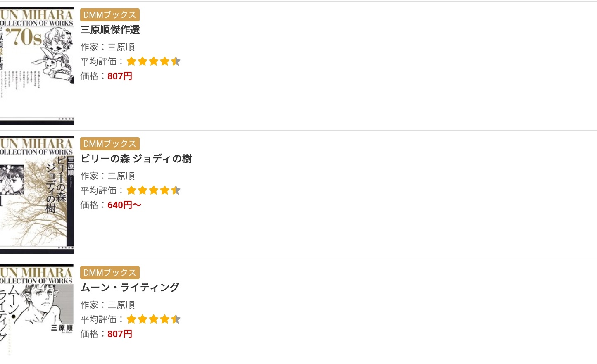Click the star rating for ムーン・ライティング
Image resolution: width=597 pixels, height=364 pixels.
[x=153, y=319]
